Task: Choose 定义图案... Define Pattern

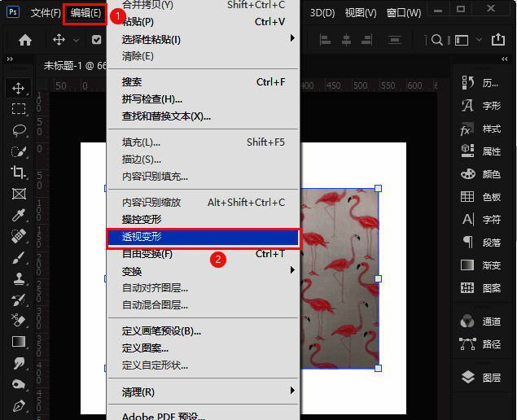Action: pyautogui.click(x=203, y=348)
